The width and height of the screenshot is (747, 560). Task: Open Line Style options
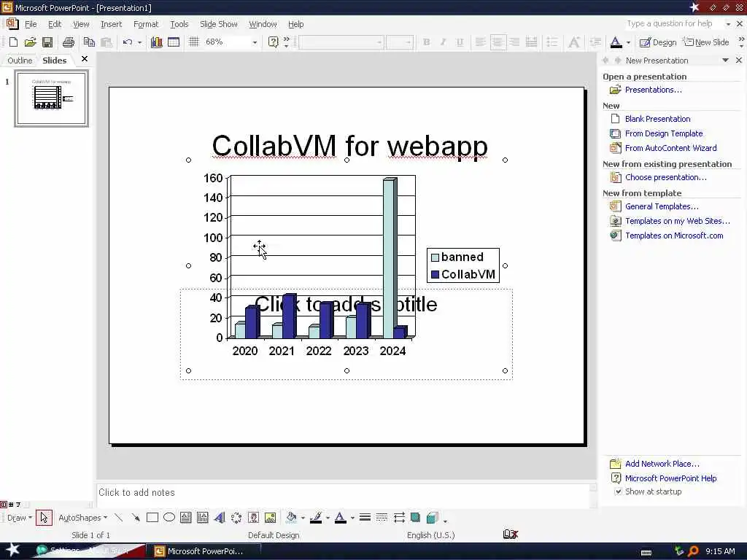(x=365, y=518)
